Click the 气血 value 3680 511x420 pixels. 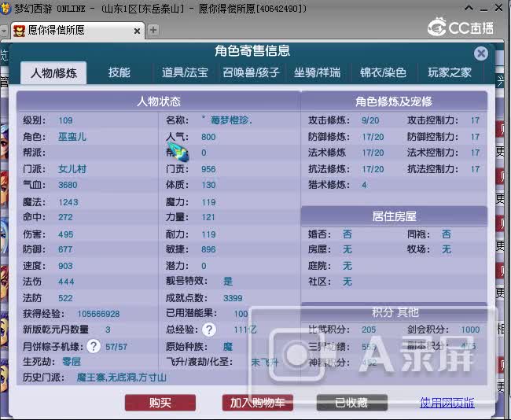tap(68, 185)
